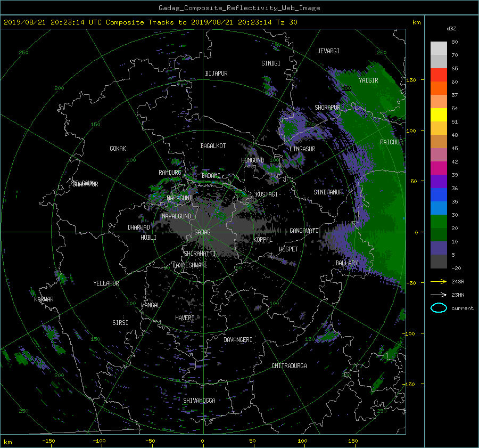Click the bright green 30 dBZ swatch
Viewport: 479px width, 448px height.
coord(439,222)
